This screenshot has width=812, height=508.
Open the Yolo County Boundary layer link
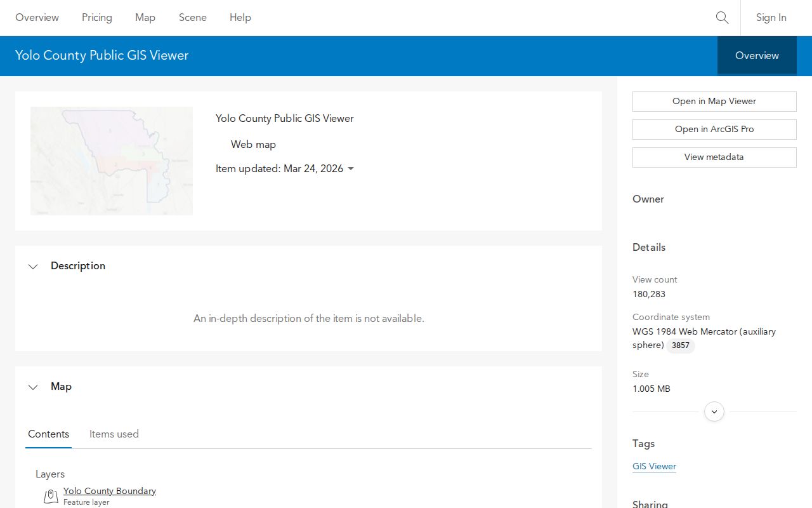point(110,491)
